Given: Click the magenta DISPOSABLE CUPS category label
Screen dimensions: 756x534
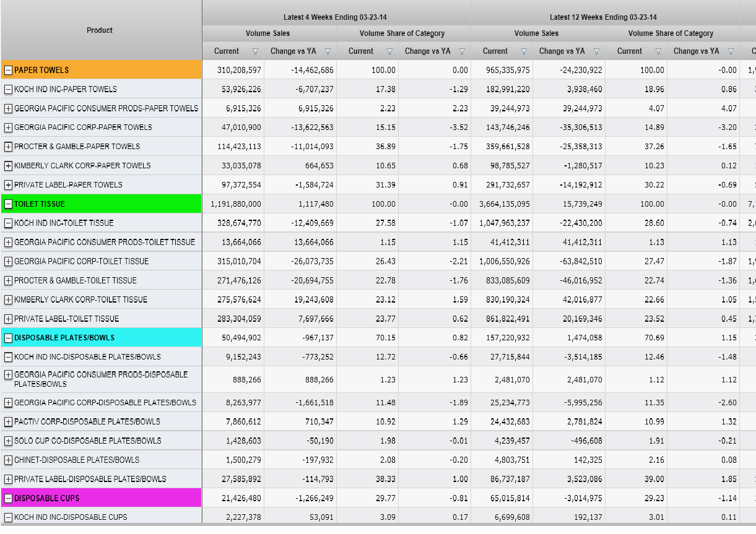Looking at the screenshot, I should click(x=47, y=498).
